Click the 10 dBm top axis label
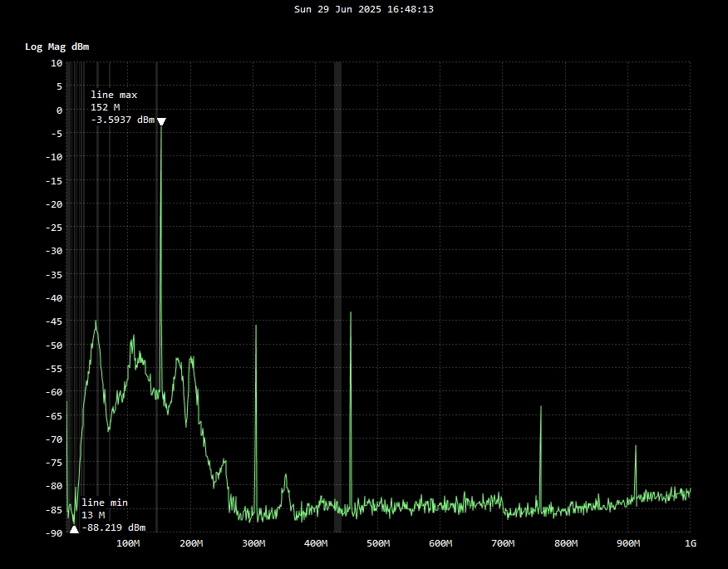 pyautogui.click(x=57, y=63)
